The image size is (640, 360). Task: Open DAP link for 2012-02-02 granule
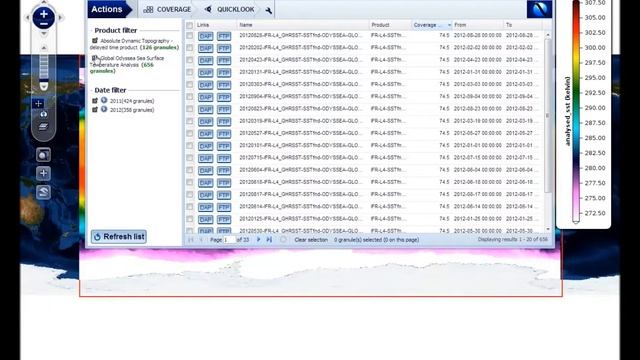pos(205,48)
